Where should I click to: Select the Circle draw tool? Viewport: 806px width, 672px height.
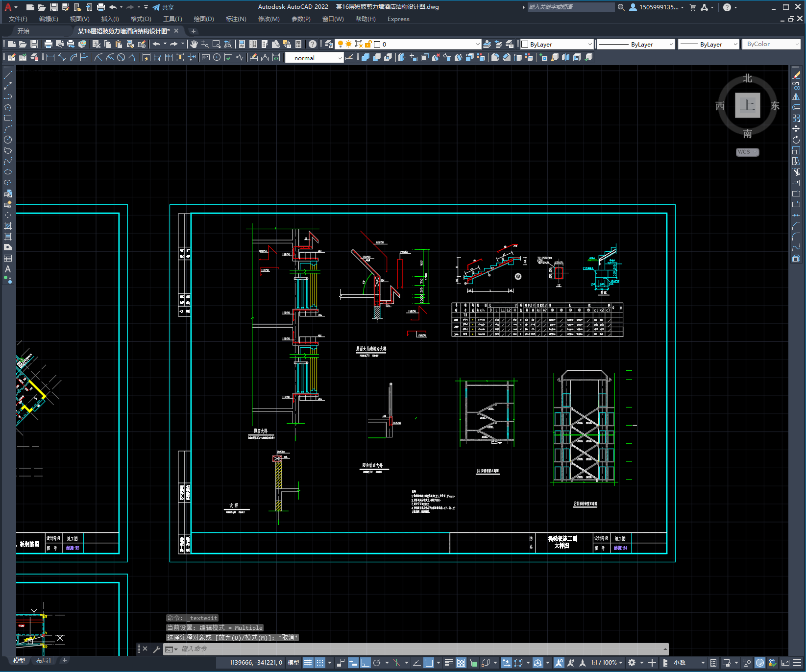[x=8, y=140]
